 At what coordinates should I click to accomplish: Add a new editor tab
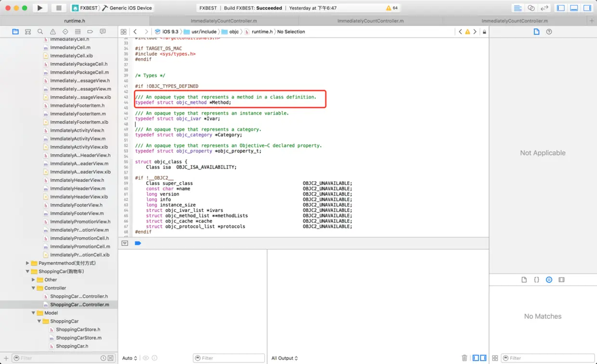tap(592, 21)
